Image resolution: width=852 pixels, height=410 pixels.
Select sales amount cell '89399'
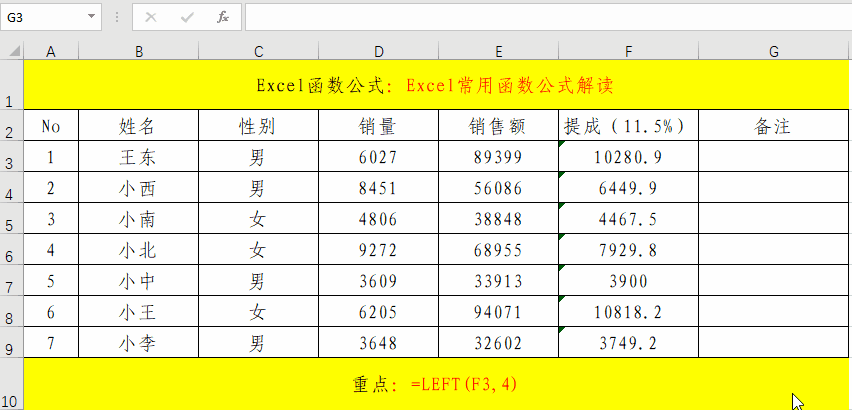click(x=499, y=156)
